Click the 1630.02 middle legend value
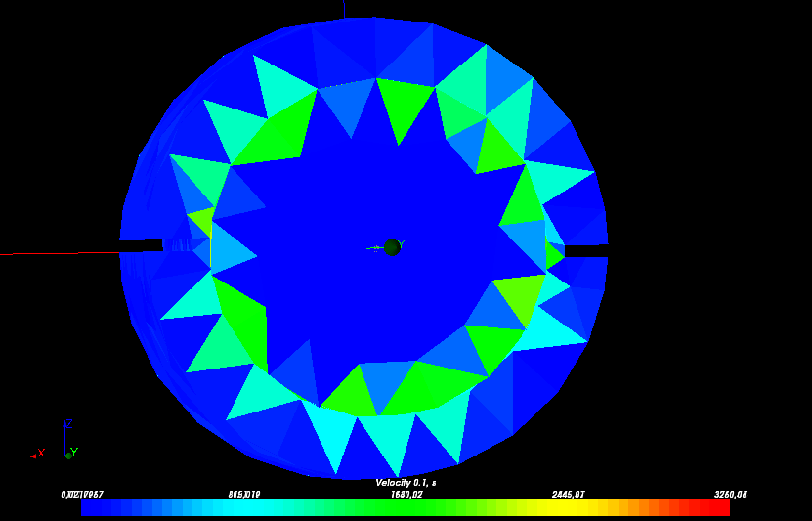The image size is (812, 521). coord(406,495)
